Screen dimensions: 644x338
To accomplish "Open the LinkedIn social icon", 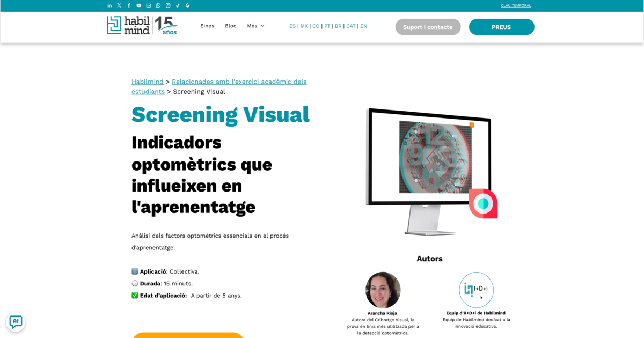I will pyautogui.click(x=109, y=5).
